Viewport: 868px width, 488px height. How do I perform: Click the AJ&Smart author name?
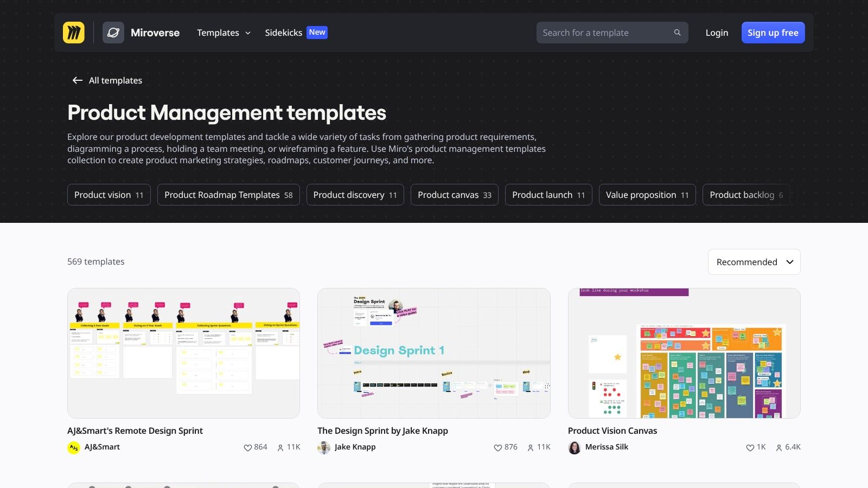point(102,447)
